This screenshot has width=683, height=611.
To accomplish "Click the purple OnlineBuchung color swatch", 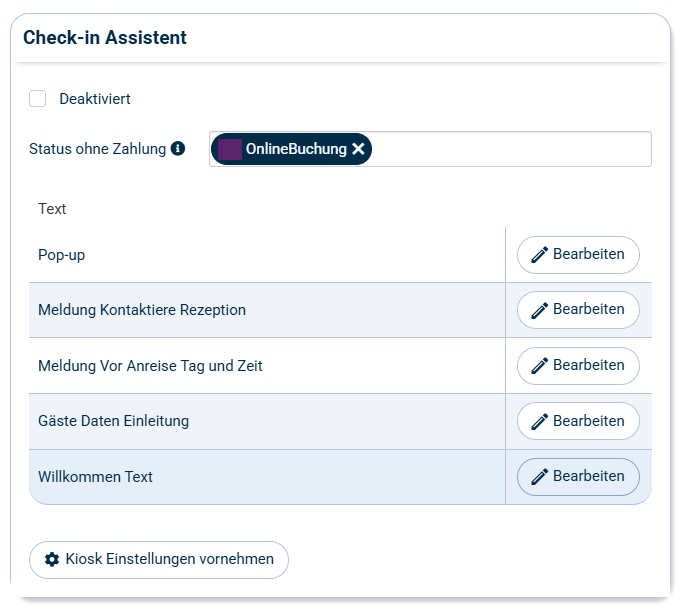I will coord(230,149).
